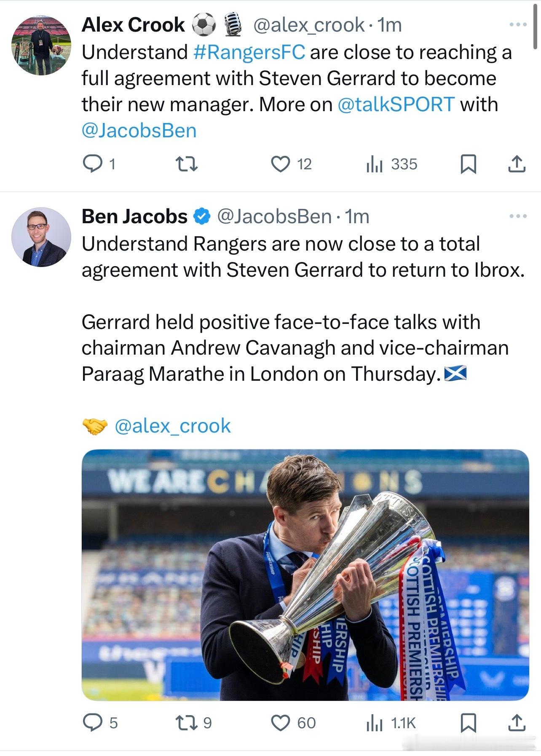
Task: Reply to Alex Crook's tweet
Action: 93,164
